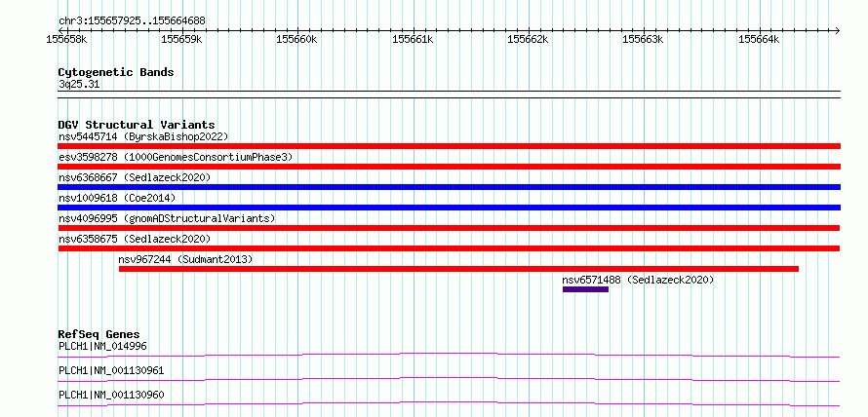Click the PLCH1|NM_001130960 gene label
Image resolution: width=868 pixels, height=417 pixels.
(x=111, y=395)
